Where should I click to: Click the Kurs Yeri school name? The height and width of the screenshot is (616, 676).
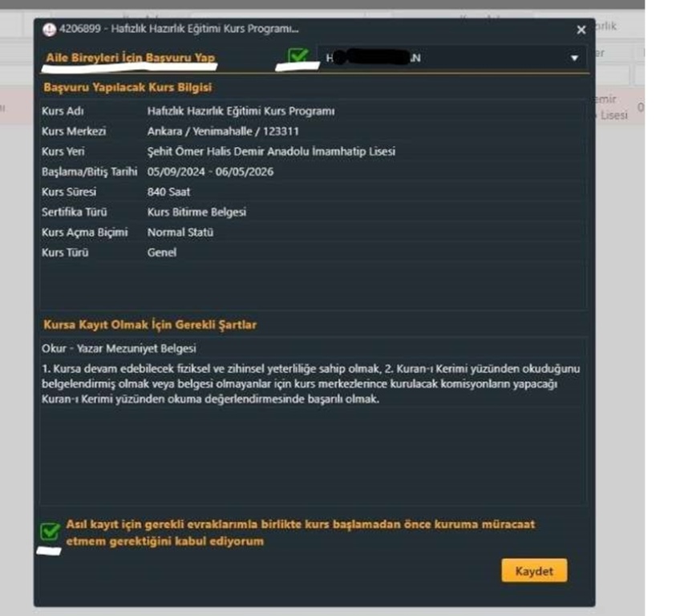click(x=271, y=152)
